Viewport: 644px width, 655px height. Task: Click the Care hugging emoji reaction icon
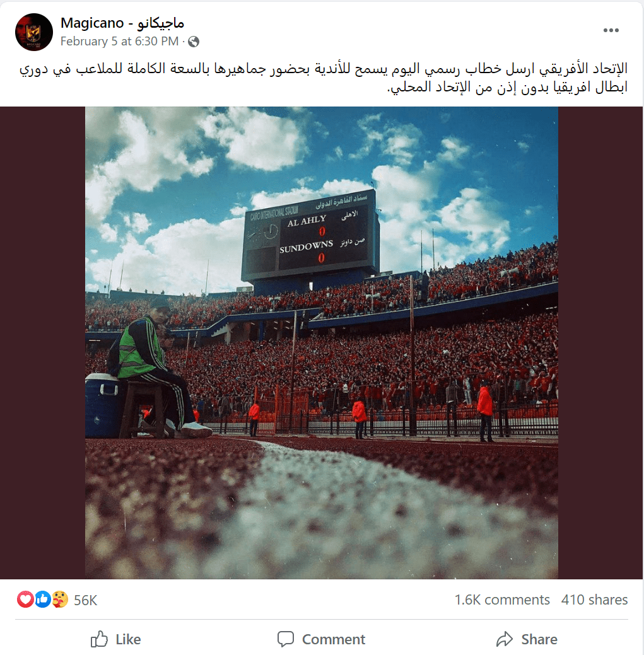click(x=60, y=600)
